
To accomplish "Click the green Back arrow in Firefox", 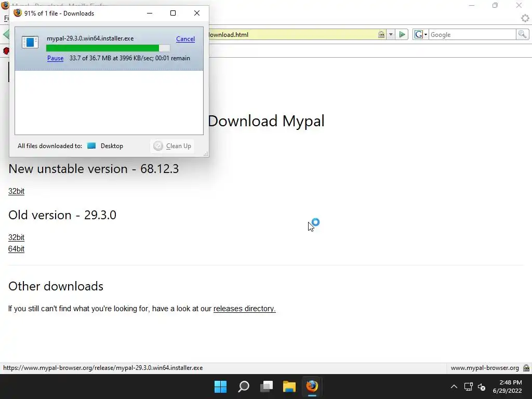I will tap(6, 35).
